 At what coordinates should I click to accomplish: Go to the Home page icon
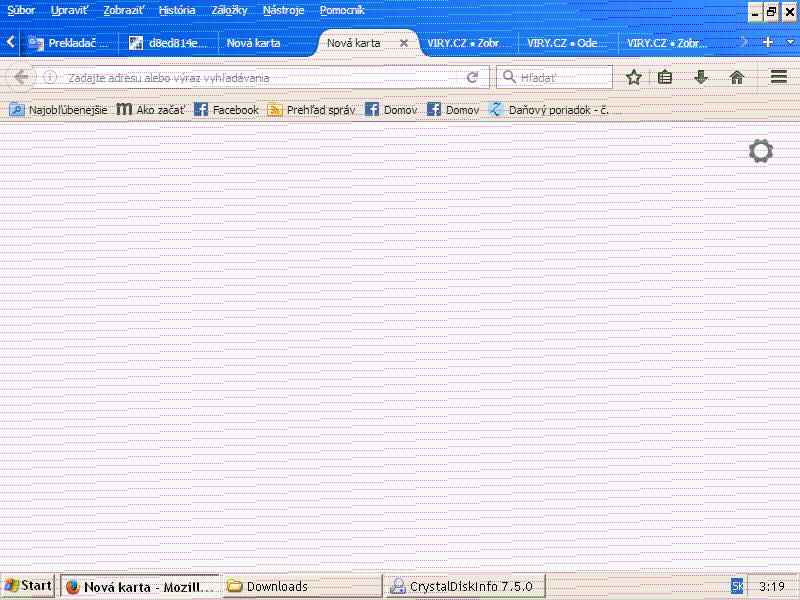(737, 77)
